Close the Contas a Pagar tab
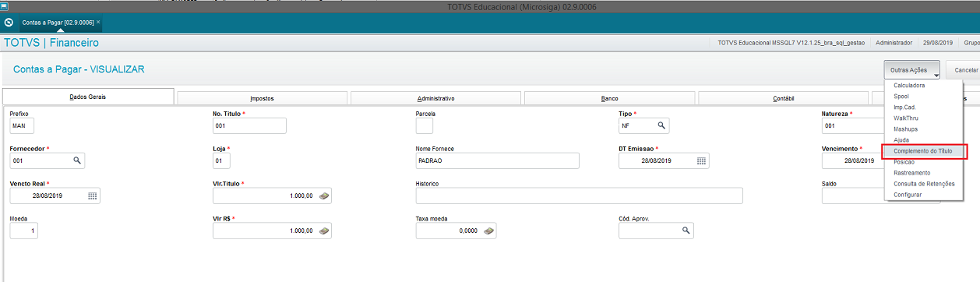980x282 pixels. (x=98, y=22)
